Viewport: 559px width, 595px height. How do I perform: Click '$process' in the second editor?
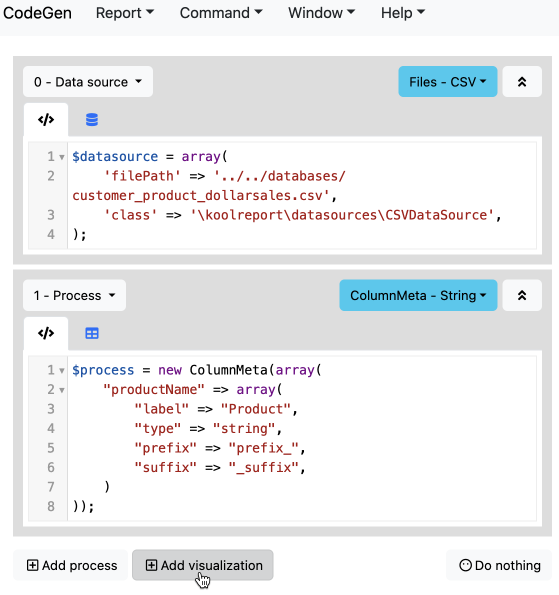tap(103, 370)
